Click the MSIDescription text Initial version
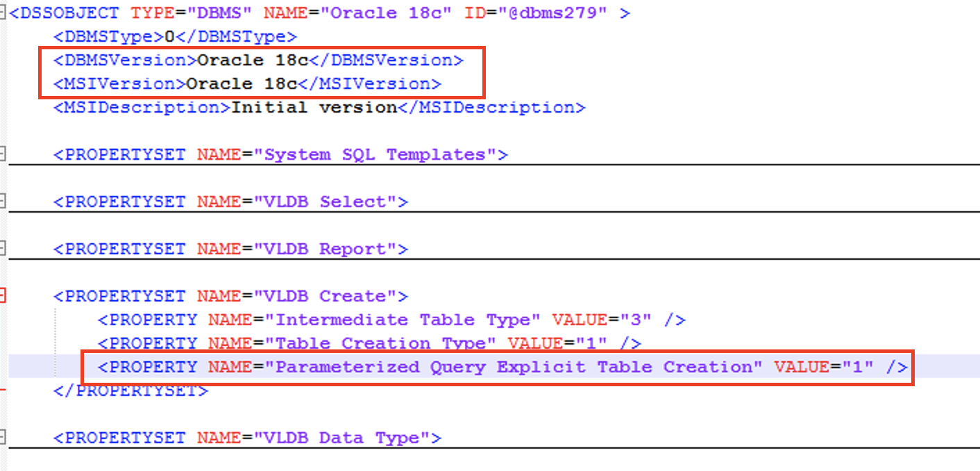Screen dimensions: 980x471 pyautogui.click(x=314, y=107)
